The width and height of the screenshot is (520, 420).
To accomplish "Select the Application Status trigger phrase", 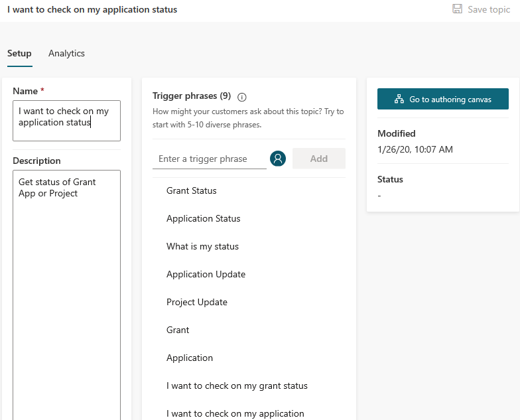I will (x=203, y=219).
